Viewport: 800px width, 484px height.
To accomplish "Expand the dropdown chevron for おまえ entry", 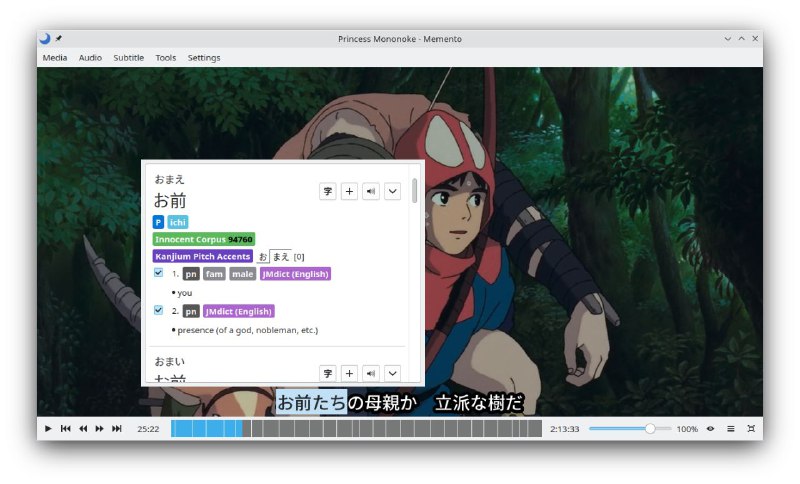I will click(393, 191).
